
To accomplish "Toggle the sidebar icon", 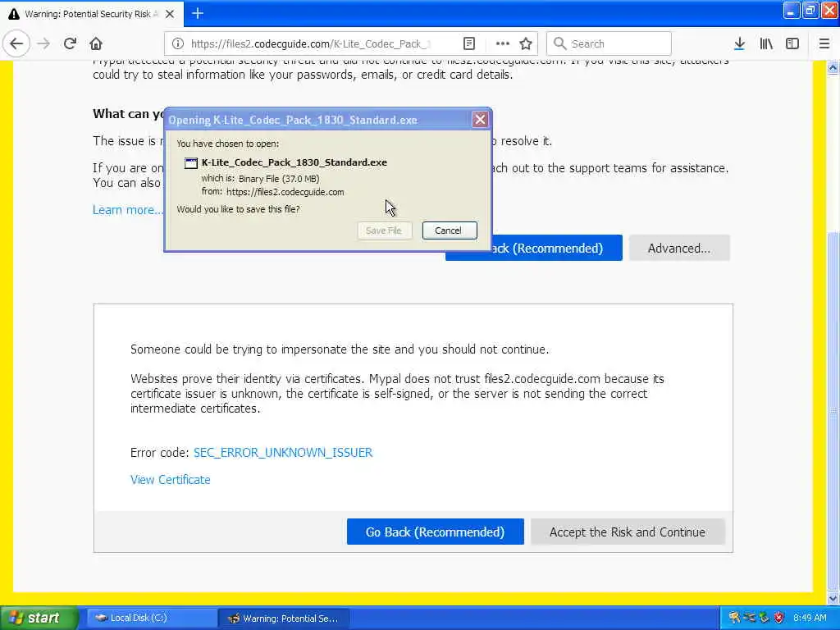I will click(x=792, y=43).
